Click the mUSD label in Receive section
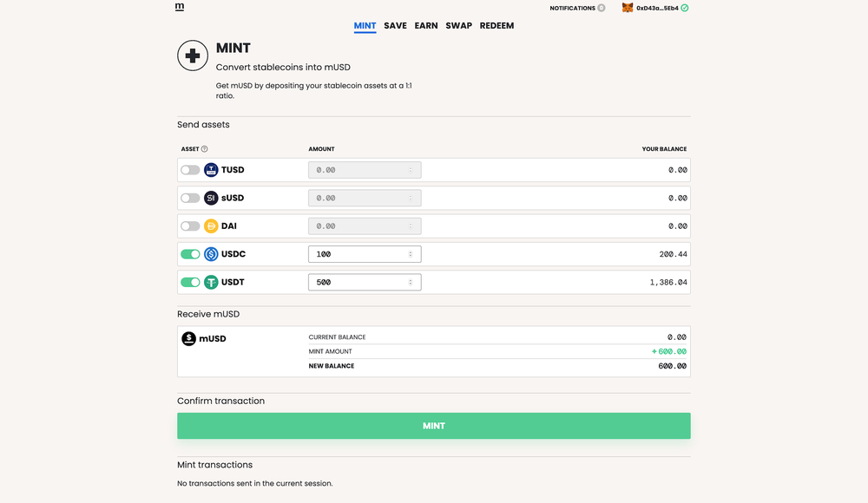This screenshot has height=503, width=868. (x=213, y=338)
